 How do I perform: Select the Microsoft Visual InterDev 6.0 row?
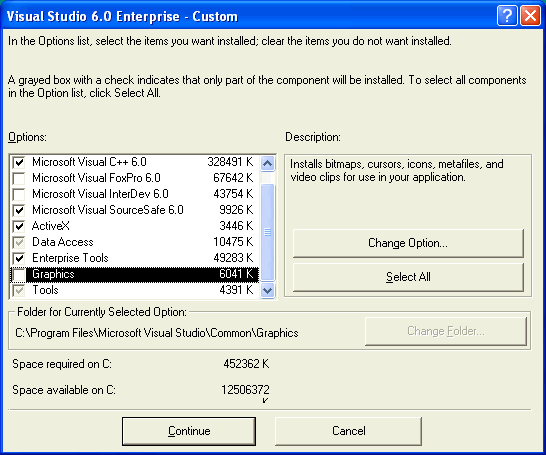(x=134, y=194)
